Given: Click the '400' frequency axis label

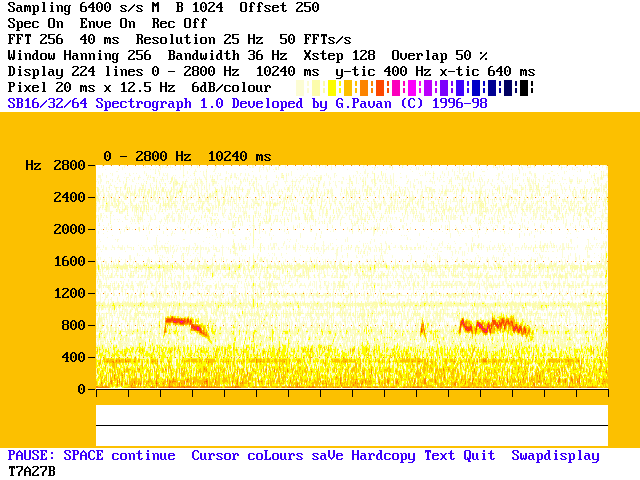Looking at the screenshot, I should tap(73, 358).
